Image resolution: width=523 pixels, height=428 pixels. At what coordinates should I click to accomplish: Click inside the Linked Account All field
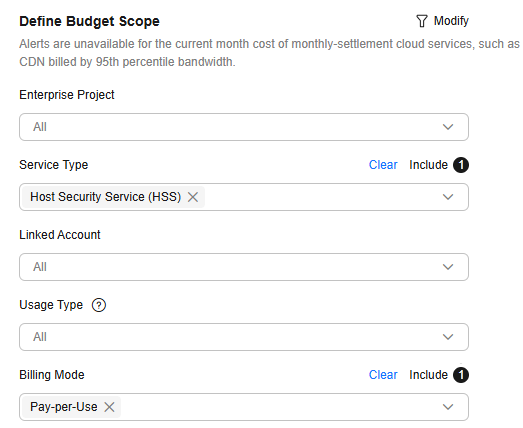tap(244, 267)
